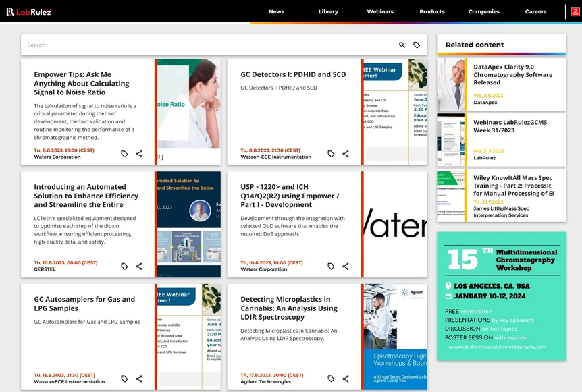Share the USP <1220> and ICH card

point(346,267)
